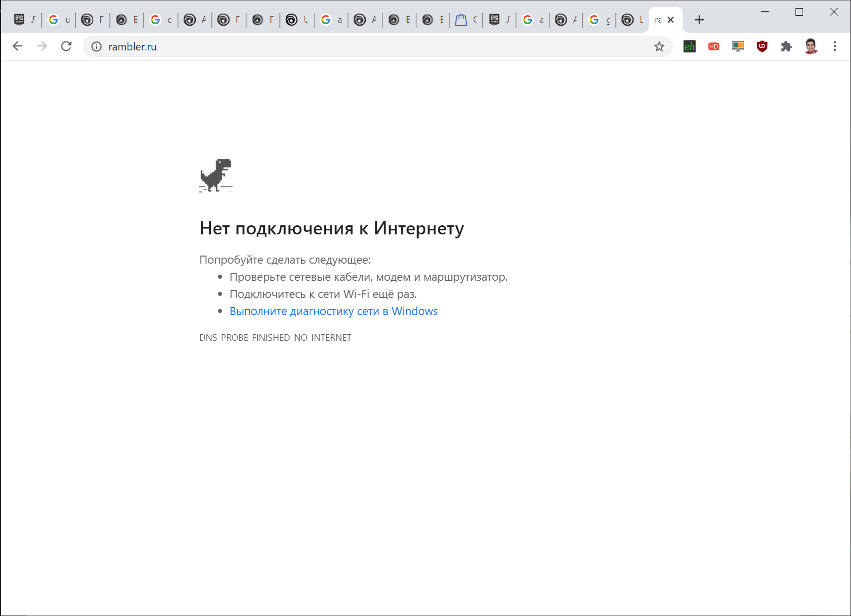The height and width of the screenshot is (616, 851).
Task: Go back using the back arrow
Action: click(18, 46)
